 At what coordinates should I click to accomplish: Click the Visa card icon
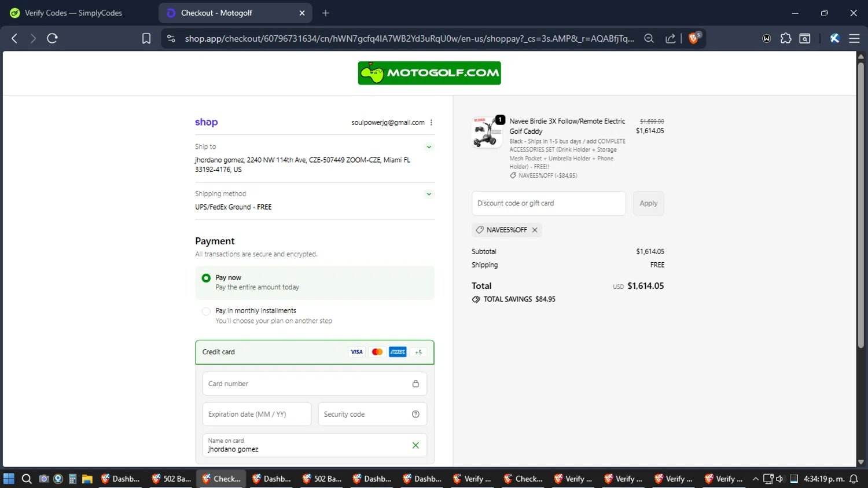[x=357, y=352]
